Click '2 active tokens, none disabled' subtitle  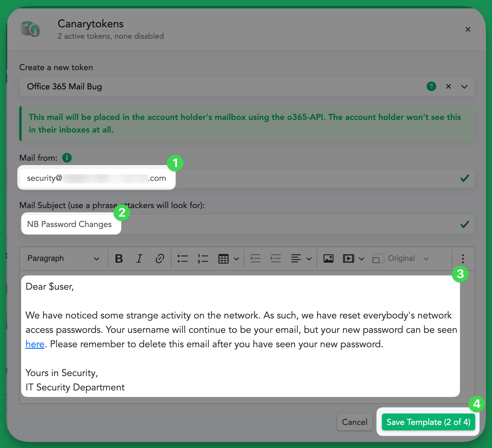(x=111, y=36)
